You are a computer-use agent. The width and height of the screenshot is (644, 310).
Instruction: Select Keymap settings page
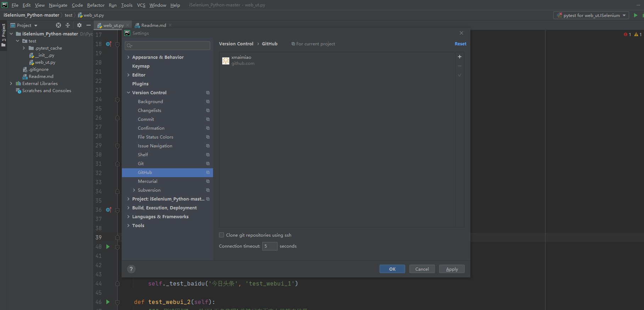[167, 66]
